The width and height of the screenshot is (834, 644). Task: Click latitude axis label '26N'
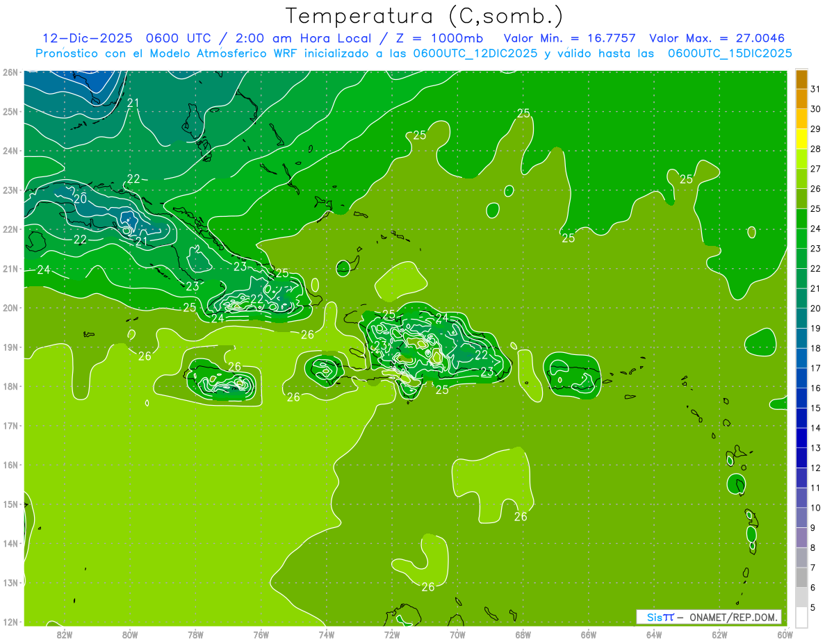10,72
